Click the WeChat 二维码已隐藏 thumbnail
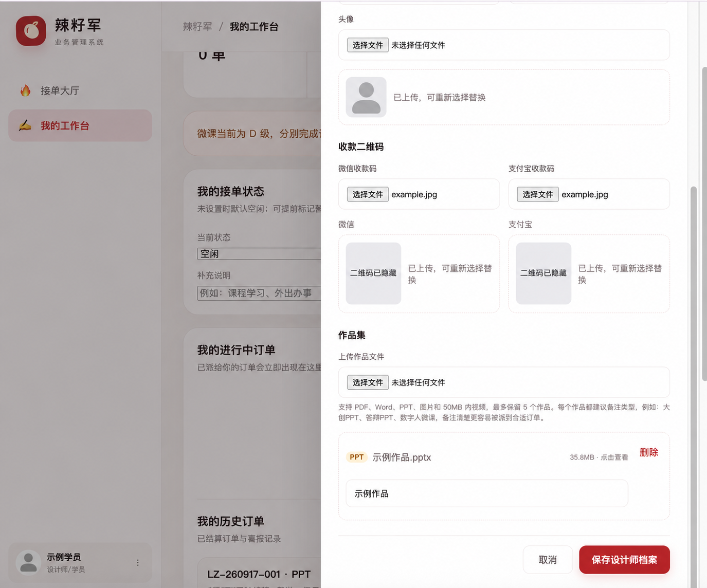 (x=373, y=273)
